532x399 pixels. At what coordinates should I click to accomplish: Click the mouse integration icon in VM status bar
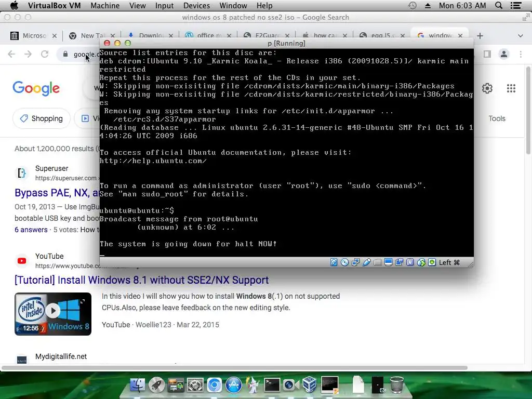pos(421,262)
